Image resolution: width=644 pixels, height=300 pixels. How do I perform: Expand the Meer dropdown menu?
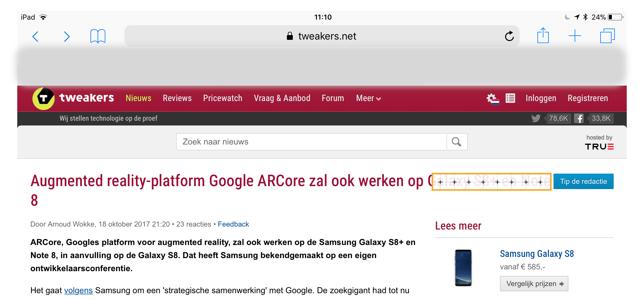pos(369,98)
